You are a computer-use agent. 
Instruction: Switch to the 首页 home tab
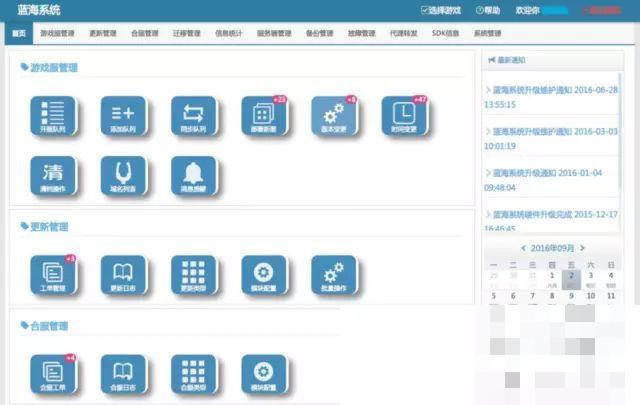[x=19, y=33]
